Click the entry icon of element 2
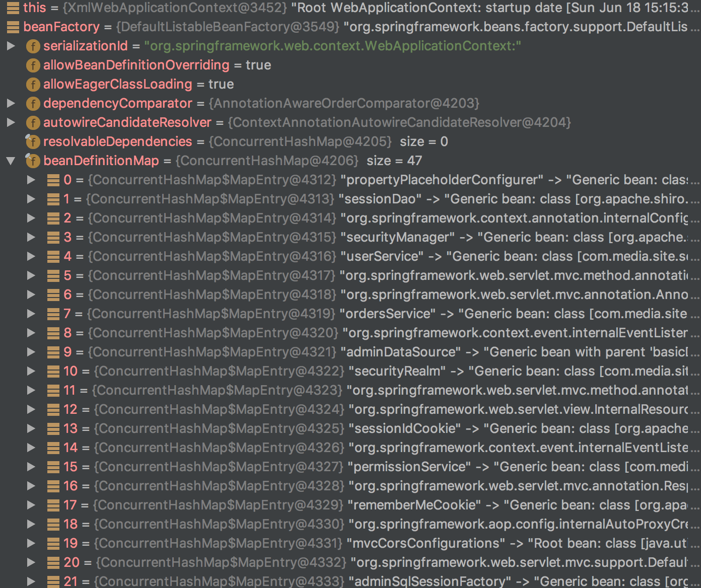 click(53, 218)
